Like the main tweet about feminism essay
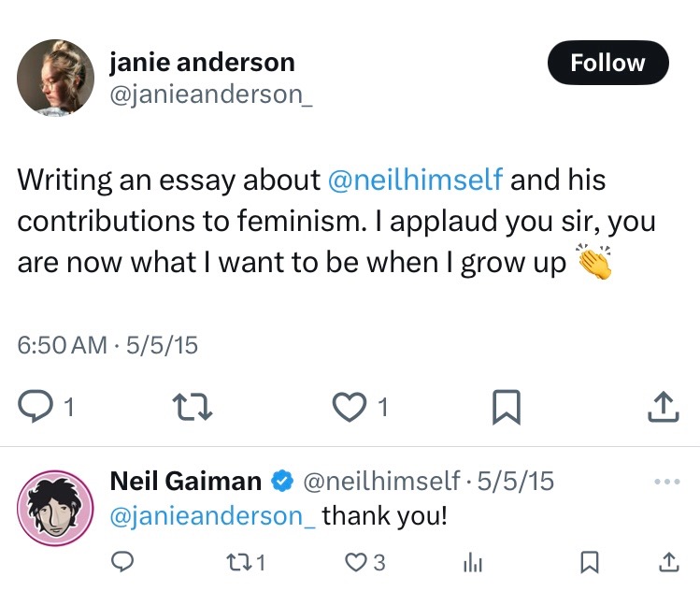 (x=349, y=406)
